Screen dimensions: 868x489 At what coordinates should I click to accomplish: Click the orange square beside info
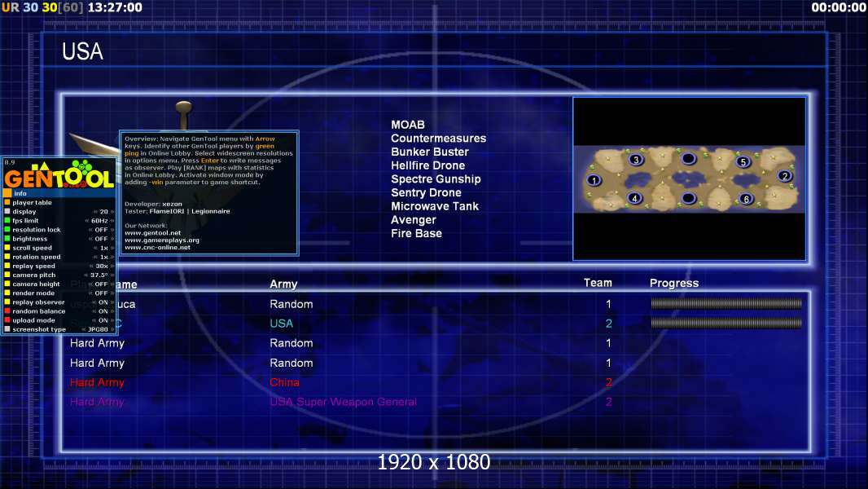click(x=7, y=193)
